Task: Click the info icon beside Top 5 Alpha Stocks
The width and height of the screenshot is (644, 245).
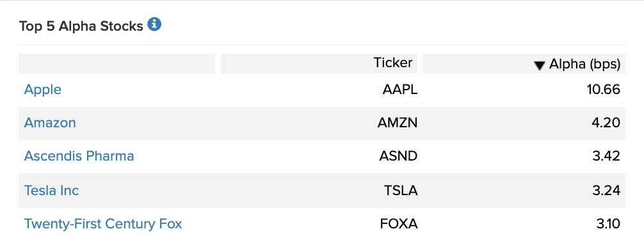Action: [154, 24]
